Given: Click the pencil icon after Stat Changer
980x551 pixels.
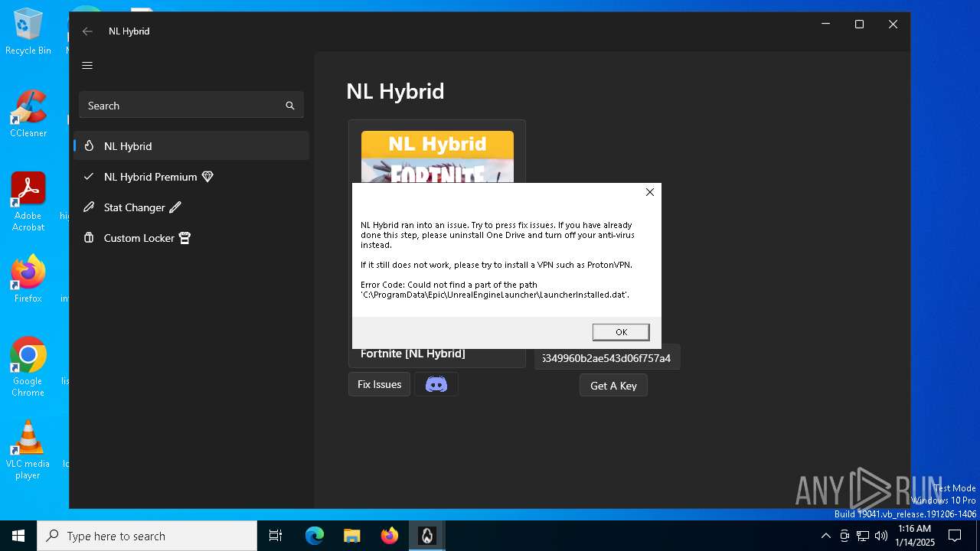Looking at the screenshot, I should tap(175, 207).
